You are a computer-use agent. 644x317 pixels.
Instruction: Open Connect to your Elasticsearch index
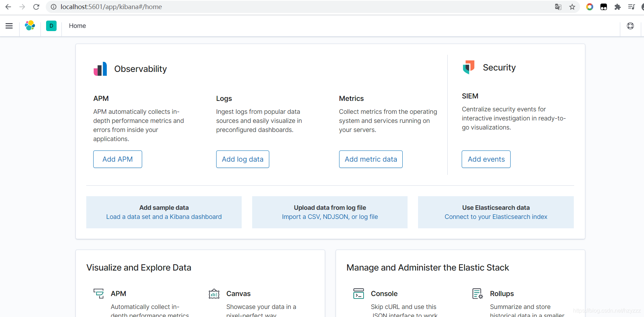(x=496, y=217)
